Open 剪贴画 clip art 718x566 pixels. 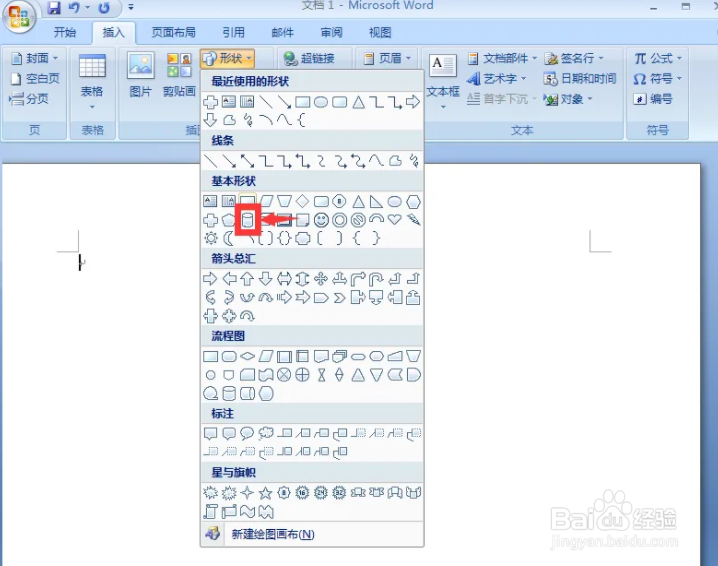pos(179,75)
